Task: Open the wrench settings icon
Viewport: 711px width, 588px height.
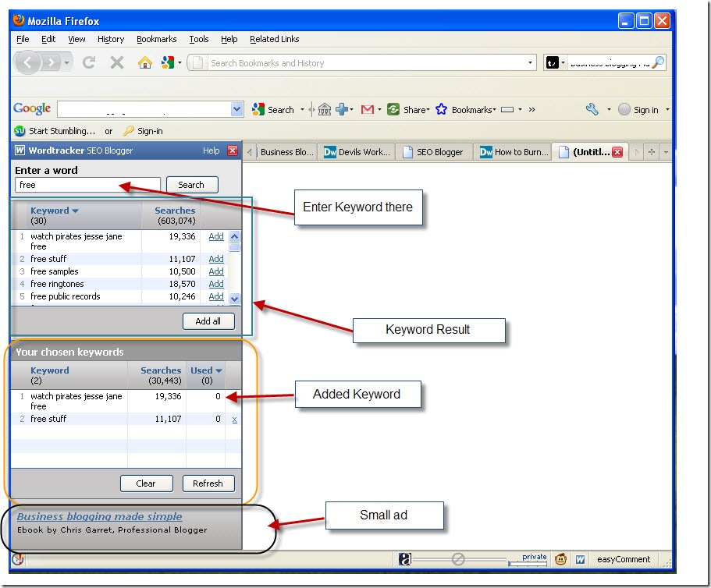Action: pos(592,109)
